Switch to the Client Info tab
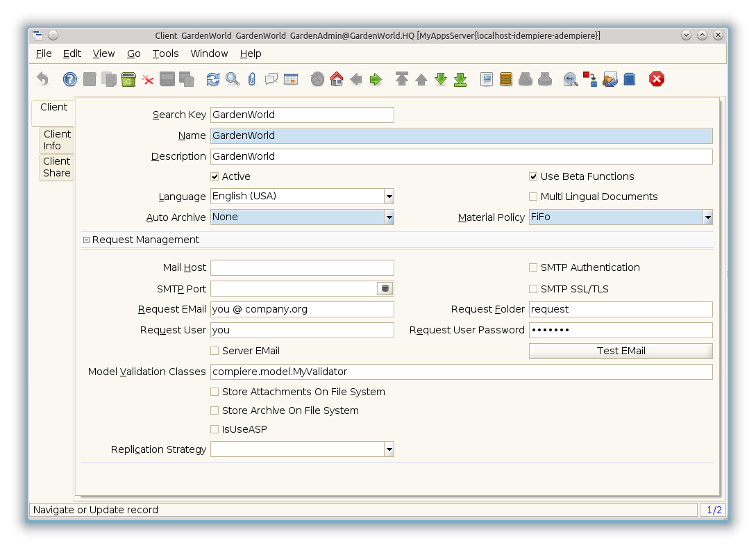756x548 pixels. [x=57, y=140]
